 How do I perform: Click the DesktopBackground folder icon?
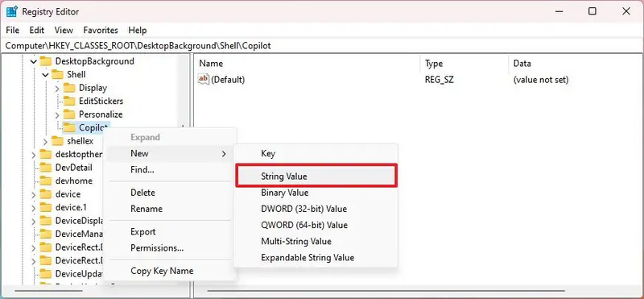(46, 61)
